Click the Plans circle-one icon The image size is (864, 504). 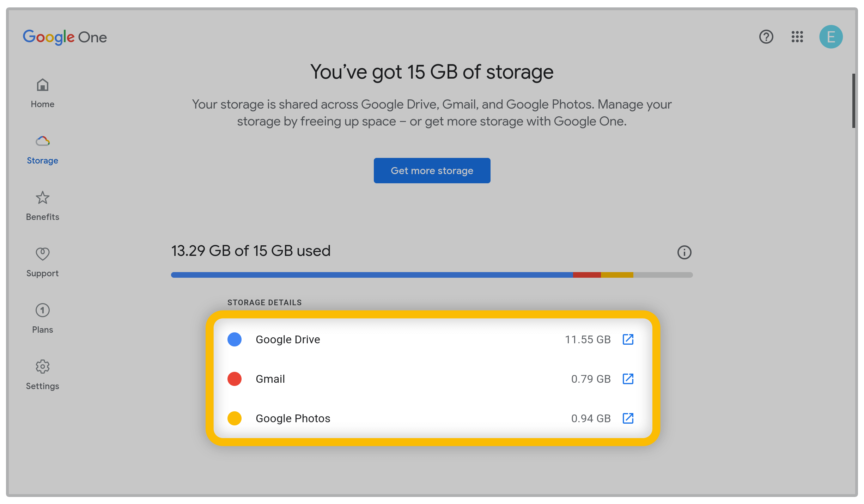(x=42, y=310)
